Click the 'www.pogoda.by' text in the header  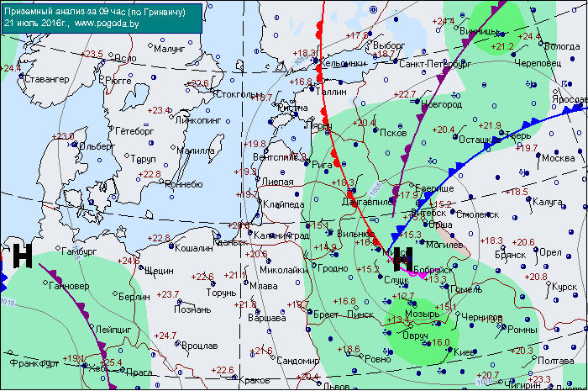pyautogui.click(x=107, y=24)
